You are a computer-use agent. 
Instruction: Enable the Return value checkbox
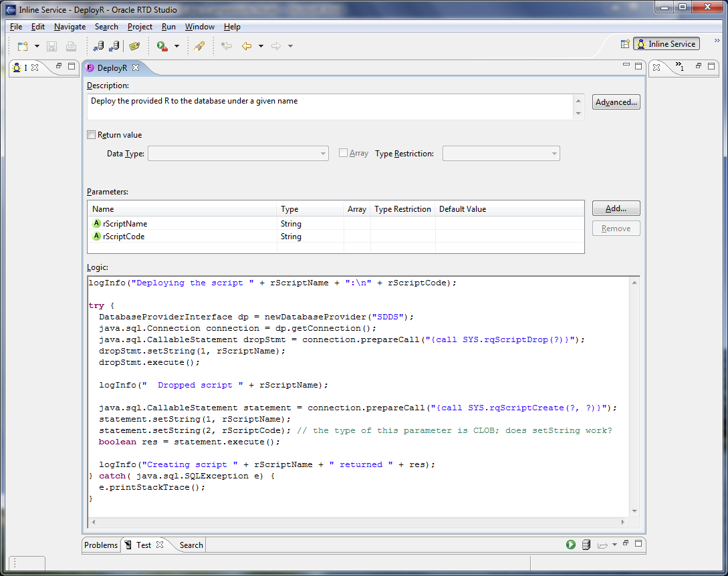tap(92, 135)
